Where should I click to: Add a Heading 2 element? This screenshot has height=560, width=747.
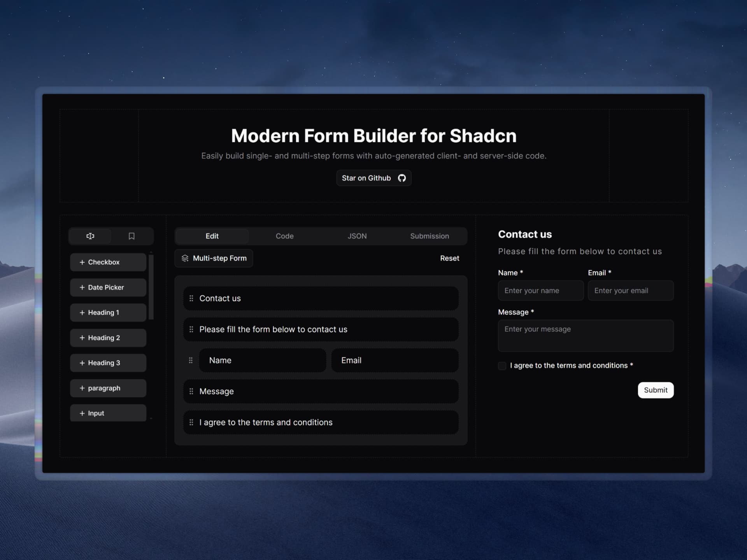[x=108, y=338]
